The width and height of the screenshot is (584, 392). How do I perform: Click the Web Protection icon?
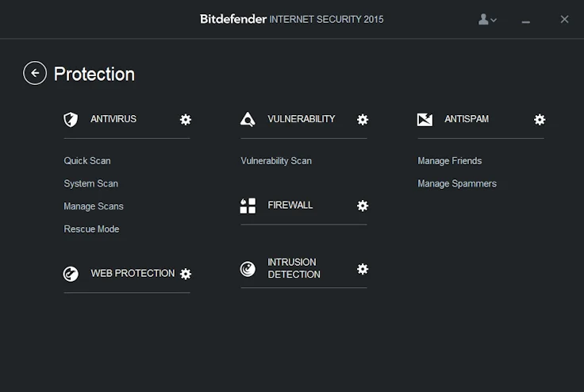(71, 274)
